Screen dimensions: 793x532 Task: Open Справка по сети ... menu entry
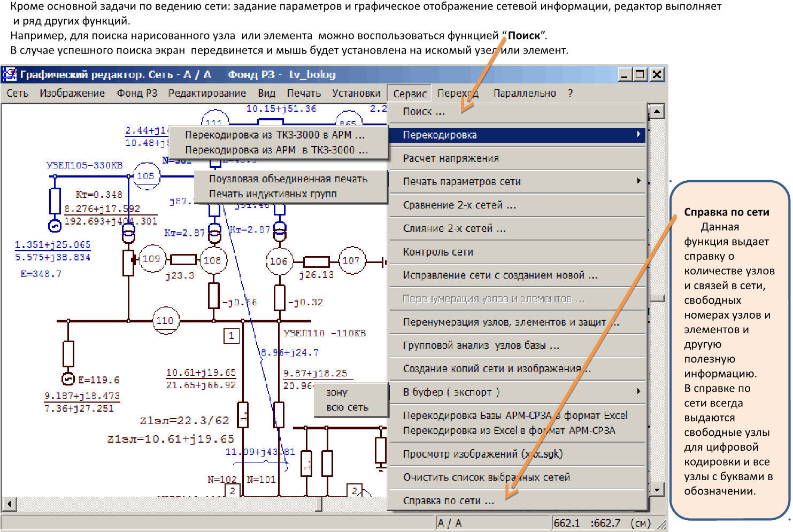(x=448, y=501)
